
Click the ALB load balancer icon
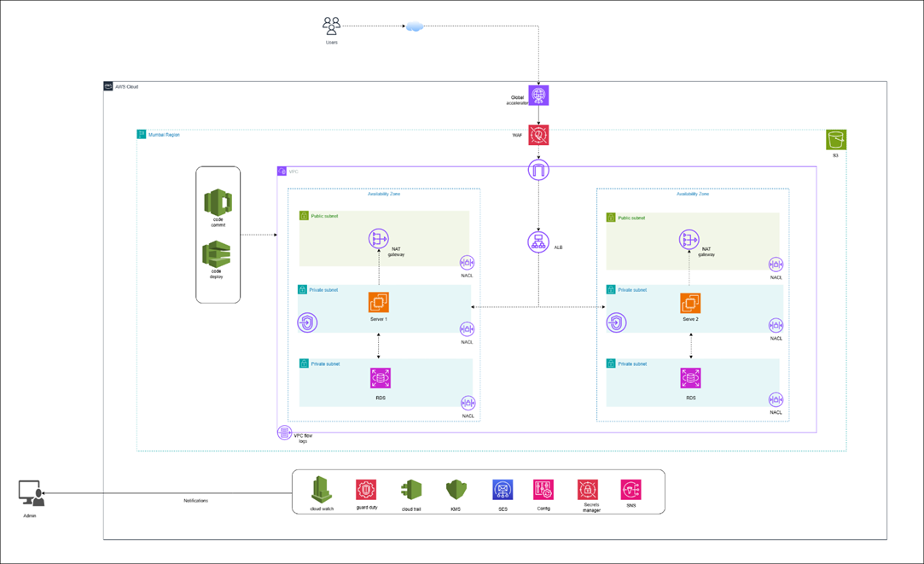click(x=538, y=242)
